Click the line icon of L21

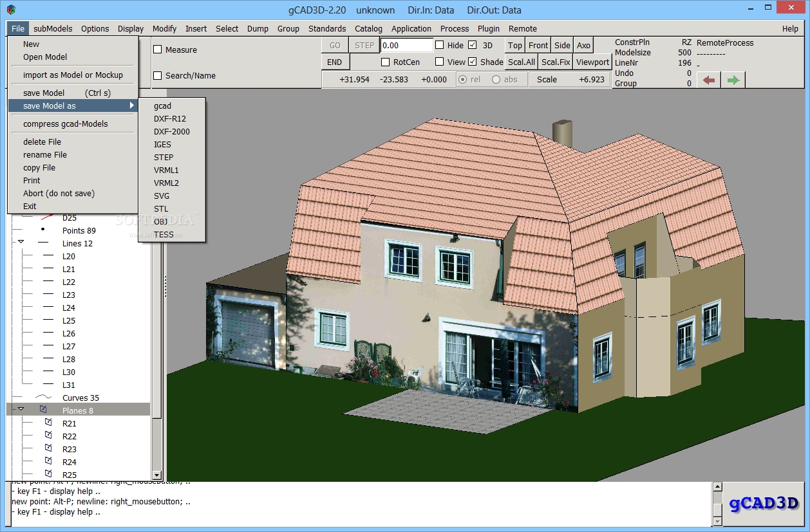coord(48,269)
